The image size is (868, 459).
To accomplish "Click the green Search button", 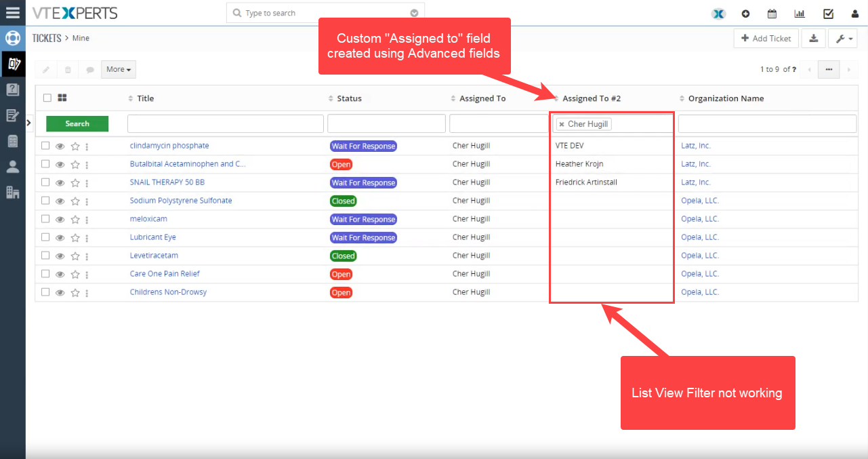I will click(77, 123).
